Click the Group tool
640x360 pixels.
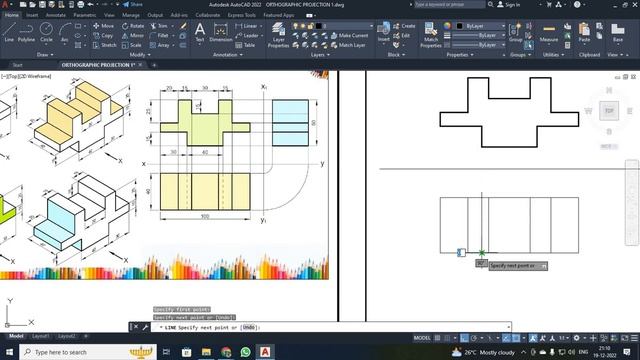point(516,33)
